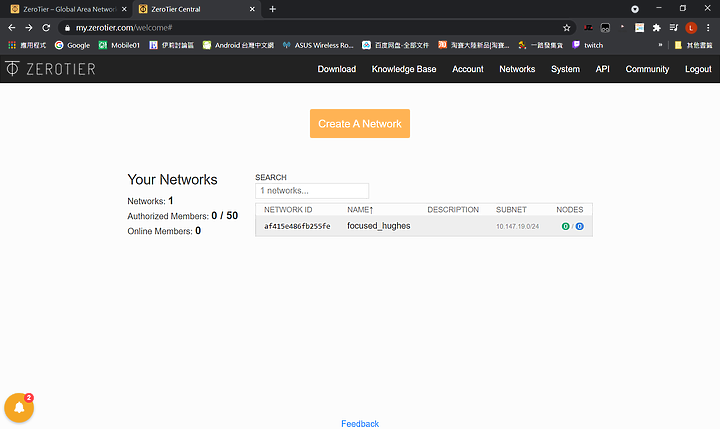720x429 pixels.
Task: Click the ZeroTier logo in header
Action: click(x=51, y=69)
